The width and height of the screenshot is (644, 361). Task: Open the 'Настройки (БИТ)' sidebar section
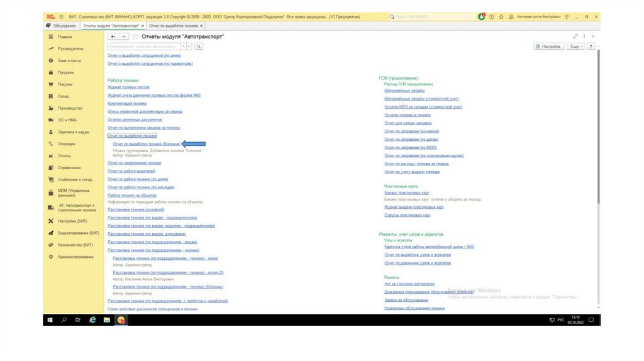tap(72, 221)
